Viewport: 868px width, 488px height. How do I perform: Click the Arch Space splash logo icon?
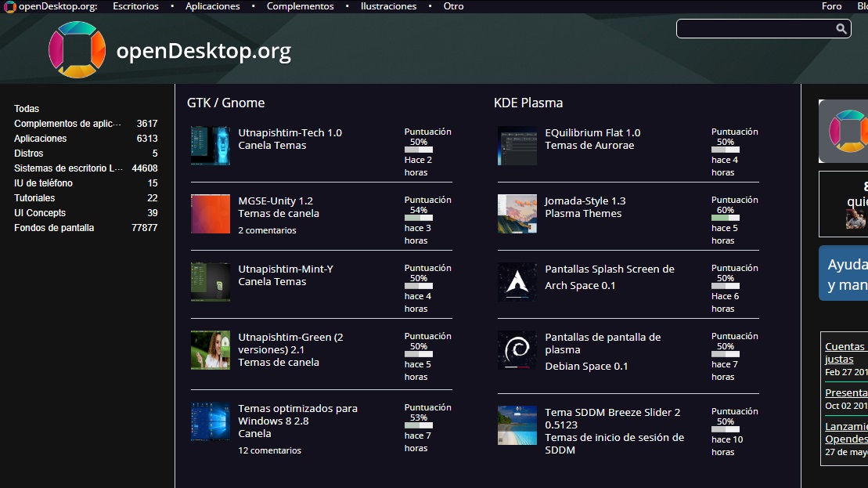pyautogui.click(x=517, y=282)
